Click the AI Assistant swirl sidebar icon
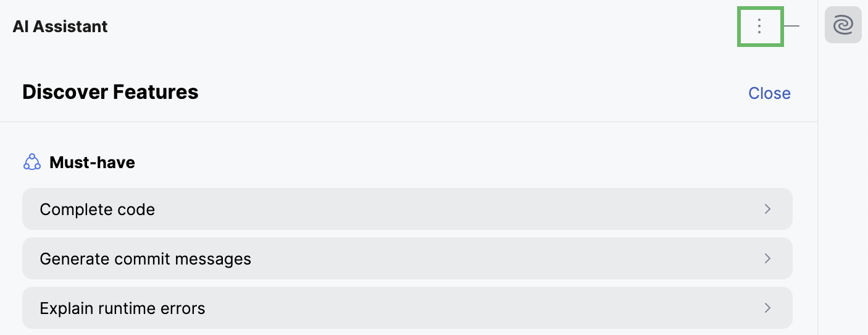868x335 pixels. click(843, 26)
